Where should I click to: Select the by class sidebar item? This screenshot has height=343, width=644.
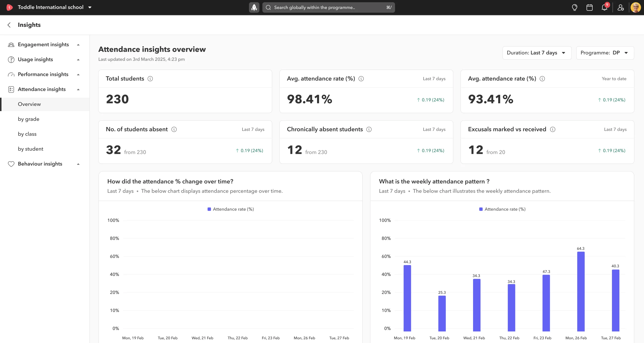45,134
